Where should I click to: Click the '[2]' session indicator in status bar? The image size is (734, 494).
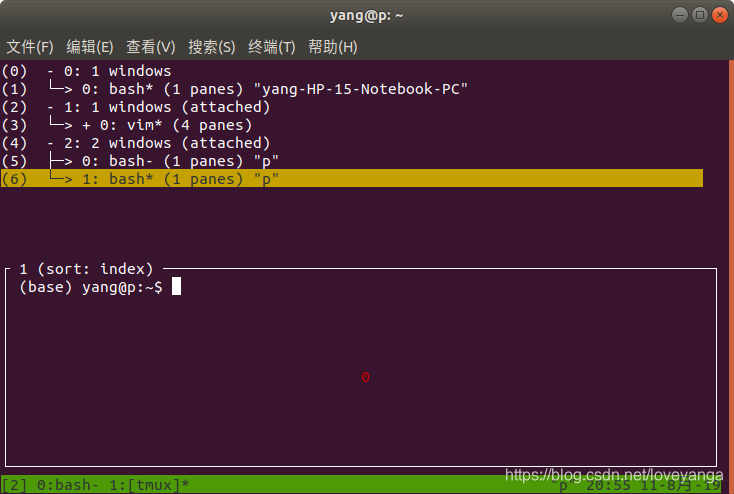pyautogui.click(x=15, y=485)
